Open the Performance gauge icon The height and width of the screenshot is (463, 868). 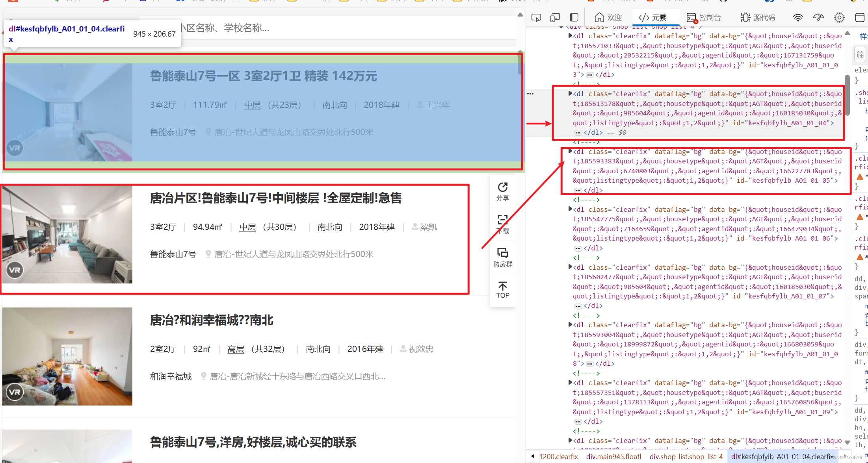818,17
